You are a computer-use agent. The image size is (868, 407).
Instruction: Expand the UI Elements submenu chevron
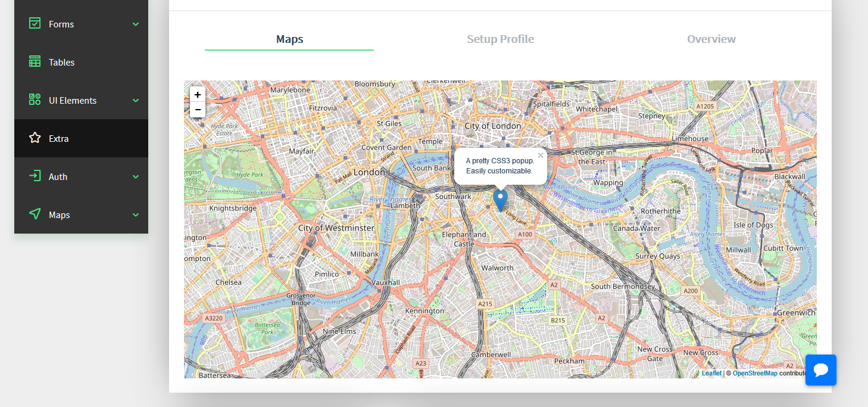(x=136, y=101)
